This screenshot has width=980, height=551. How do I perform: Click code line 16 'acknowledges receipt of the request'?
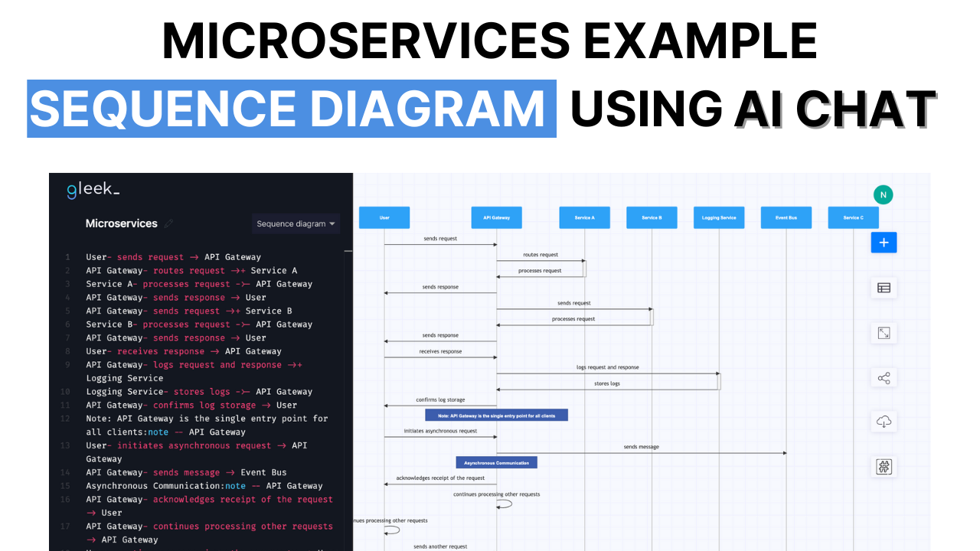pos(209,506)
